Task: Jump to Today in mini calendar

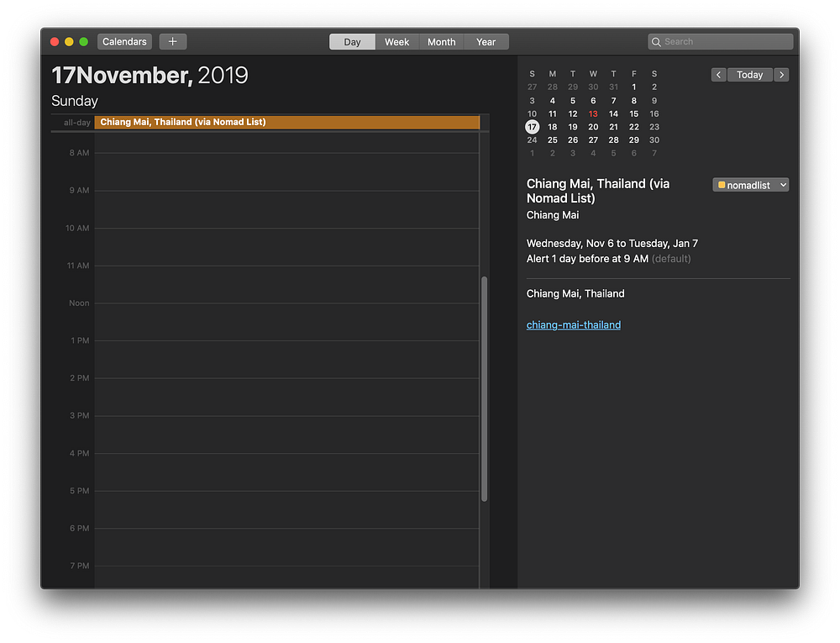Action: [x=749, y=75]
